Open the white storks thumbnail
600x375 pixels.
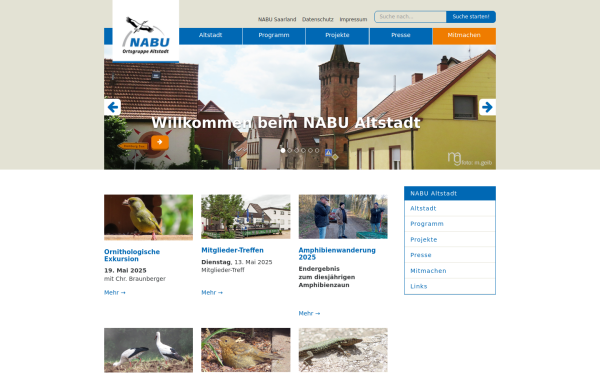click(148, 350)
